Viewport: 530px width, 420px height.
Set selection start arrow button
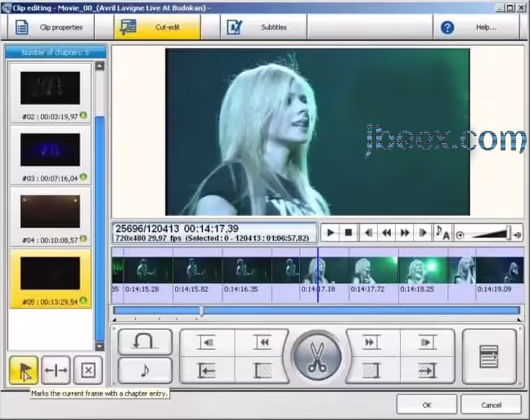tap(207, 370)
